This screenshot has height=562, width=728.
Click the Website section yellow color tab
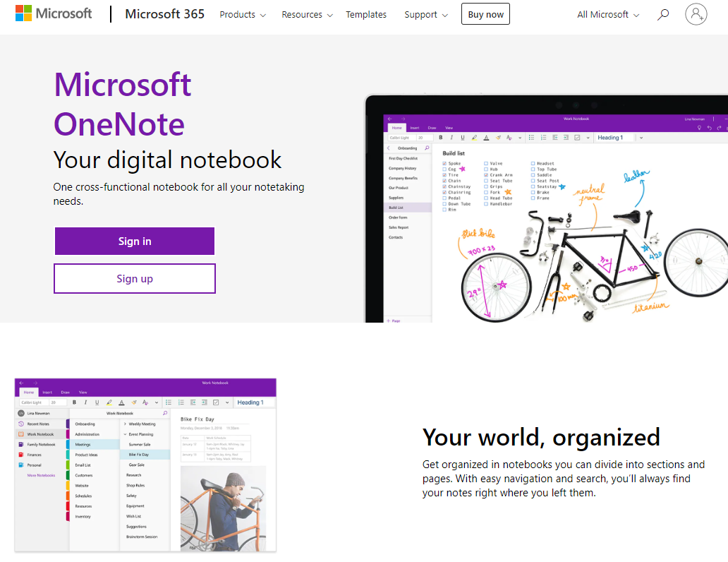[68, 485]
